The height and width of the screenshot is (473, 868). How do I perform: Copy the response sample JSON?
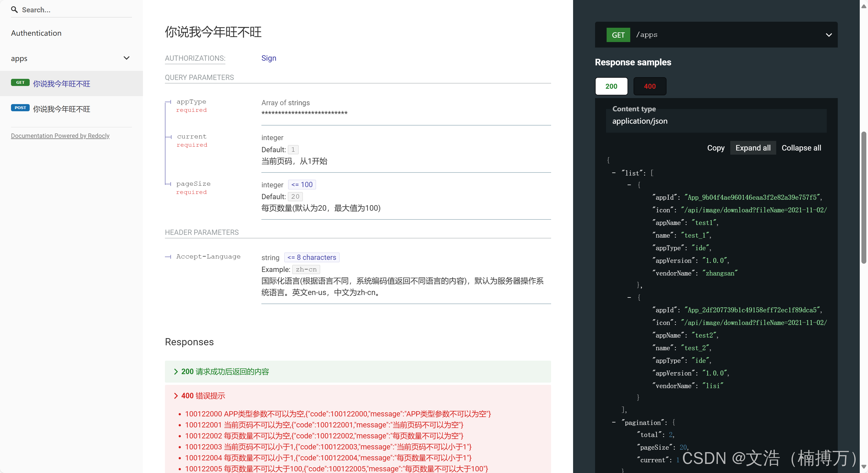715,148
